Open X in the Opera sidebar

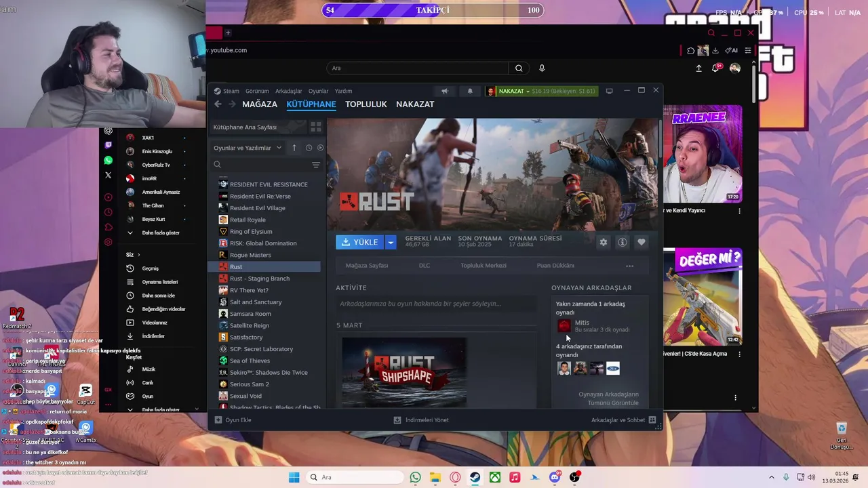[x=108, y=175]
